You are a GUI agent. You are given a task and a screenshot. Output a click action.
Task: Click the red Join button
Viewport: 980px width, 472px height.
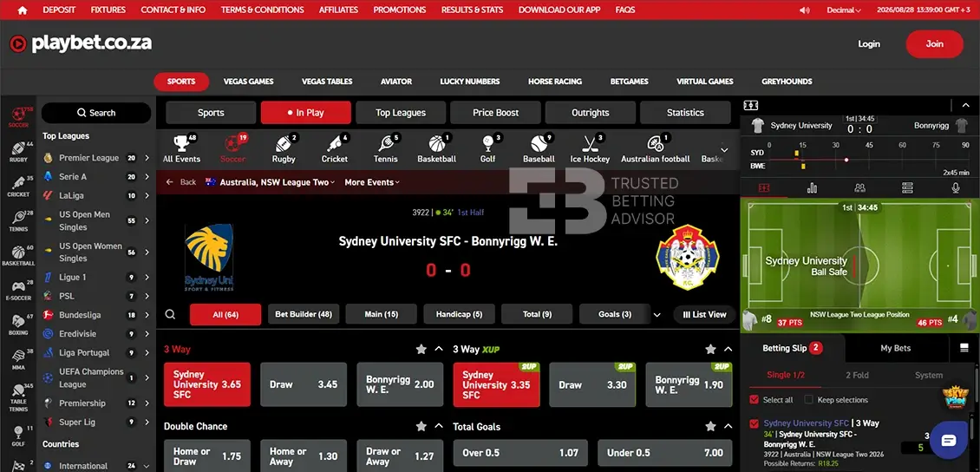coord(934,43)
